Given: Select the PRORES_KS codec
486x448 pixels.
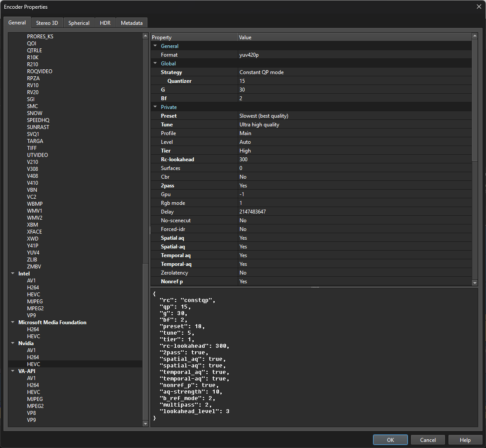Looking at the screenshot, I should point(40,37).
